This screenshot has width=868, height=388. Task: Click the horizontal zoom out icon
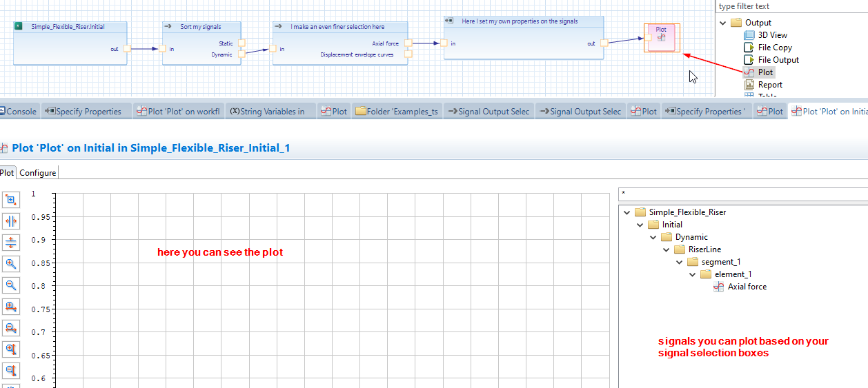[x=11, y=328]
